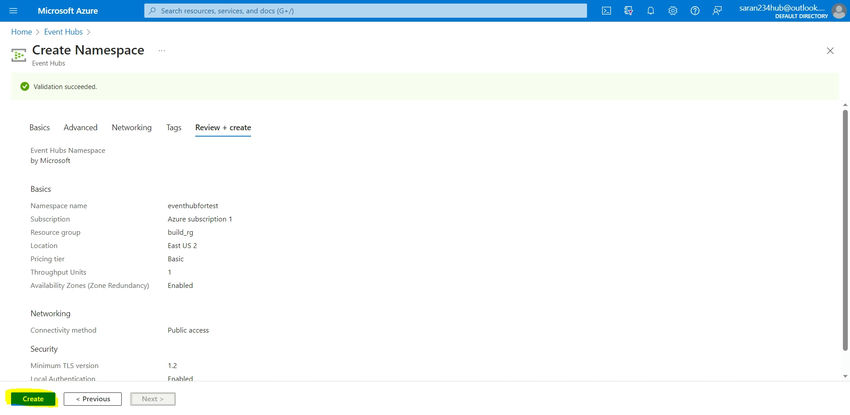Click the Networking section heading
Viewport: 850px width, 415px height.
[x=50, y=314]
